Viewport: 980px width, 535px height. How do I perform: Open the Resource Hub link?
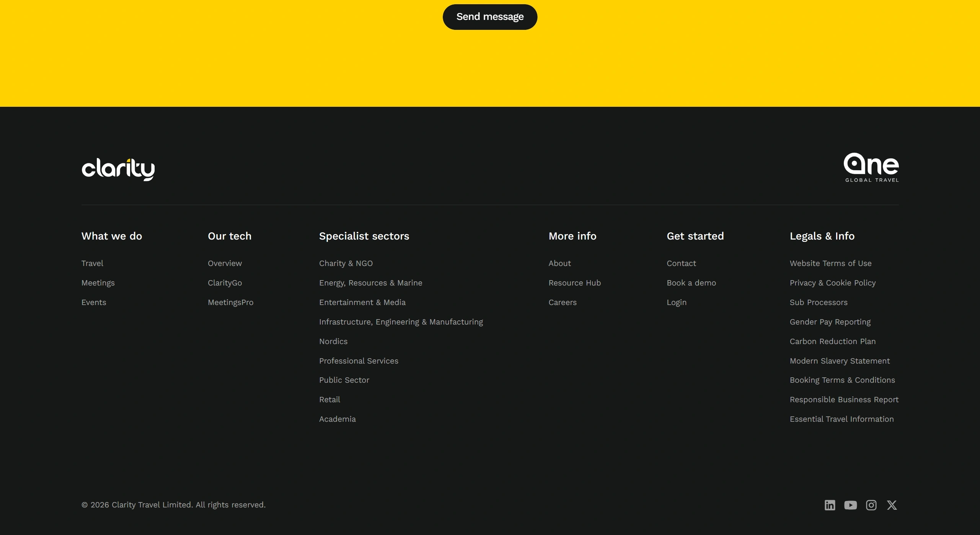pyautogui.click(x=574, y=283)
